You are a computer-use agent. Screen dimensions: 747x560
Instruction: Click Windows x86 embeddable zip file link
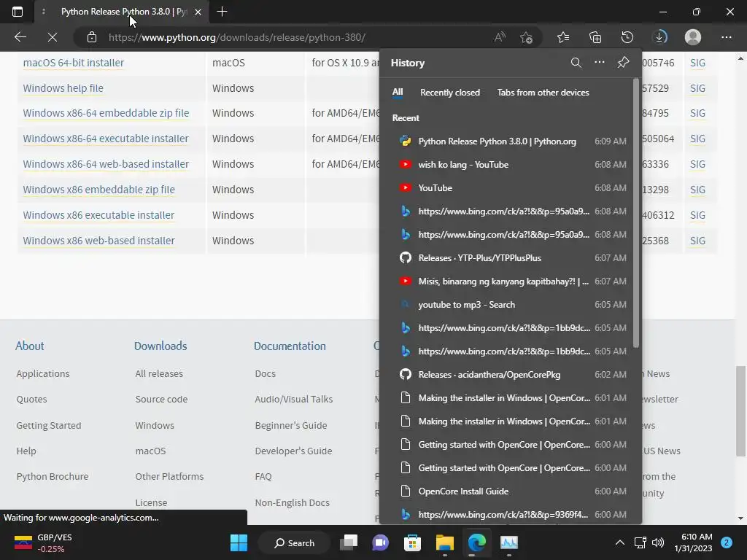98,190
